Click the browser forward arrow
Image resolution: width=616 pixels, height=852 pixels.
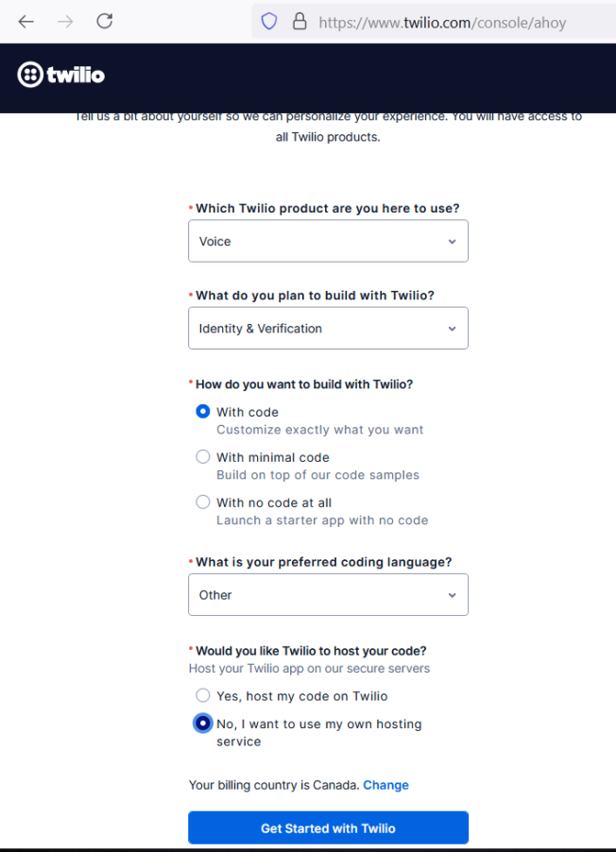(x=65, y=22)
